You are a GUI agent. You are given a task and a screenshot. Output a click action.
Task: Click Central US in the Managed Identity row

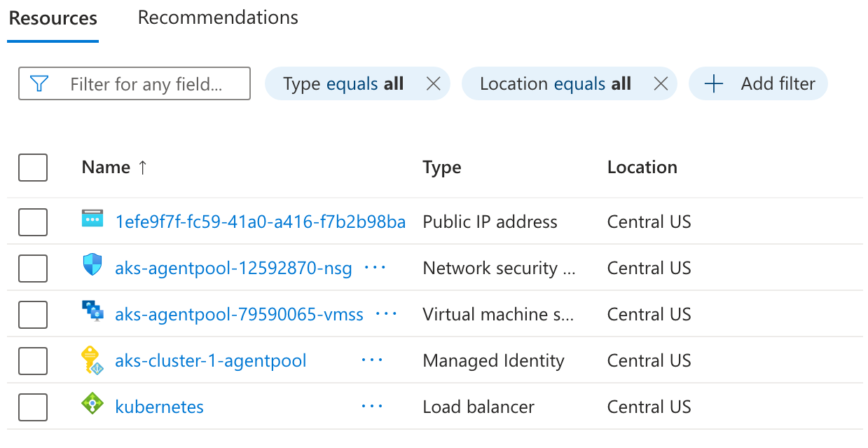pyautogui.click(x=649, y=360)
